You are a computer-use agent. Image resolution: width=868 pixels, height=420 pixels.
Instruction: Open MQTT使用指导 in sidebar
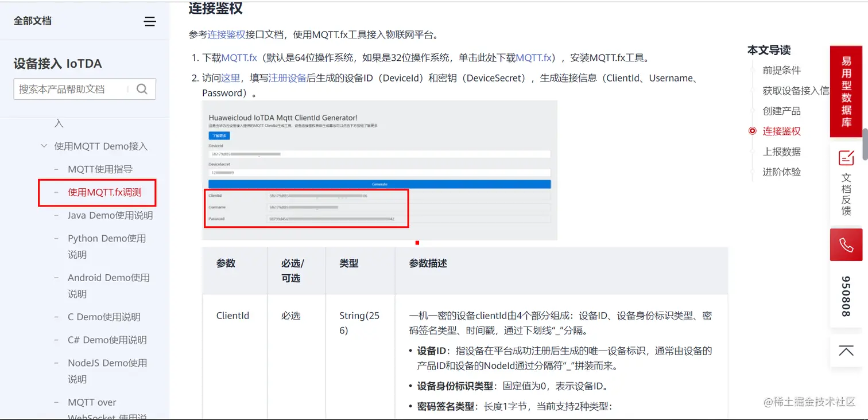click(100, 169)
